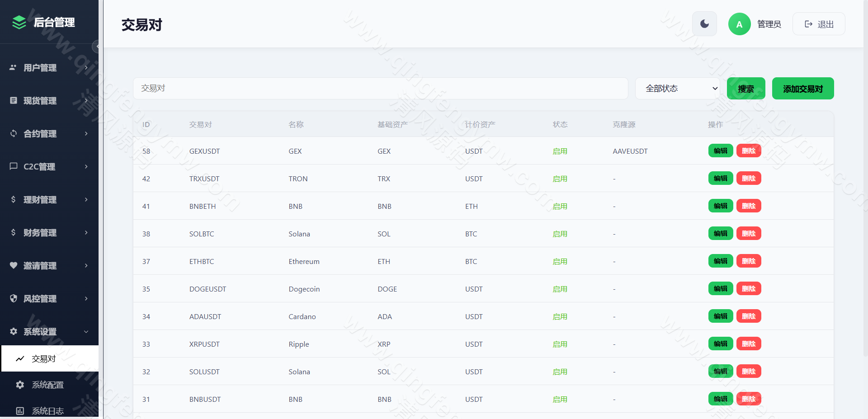Focus the 交易对 search input field
868x419 pixels.
(380, 88)
